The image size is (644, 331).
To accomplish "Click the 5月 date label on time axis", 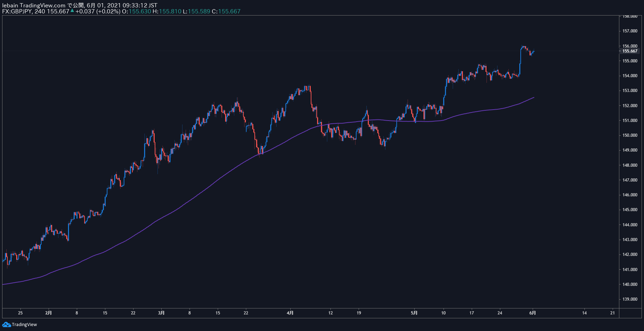I will [414, 313].
